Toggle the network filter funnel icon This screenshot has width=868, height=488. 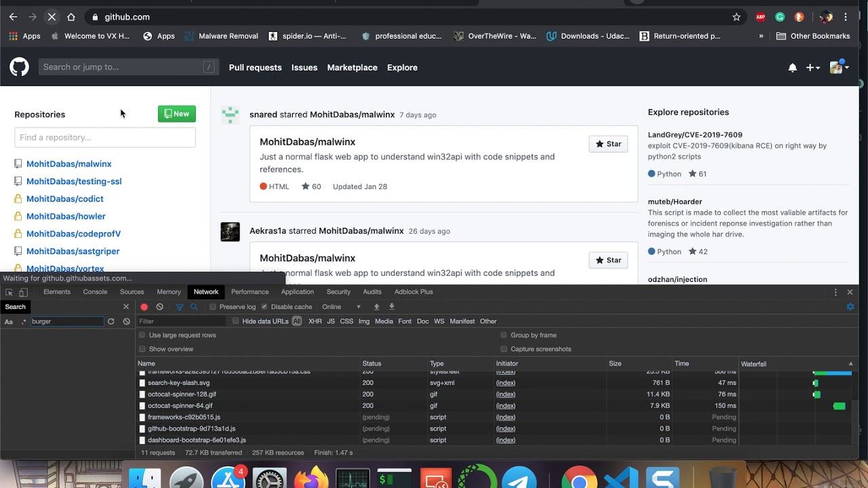[x=180, y=307]
